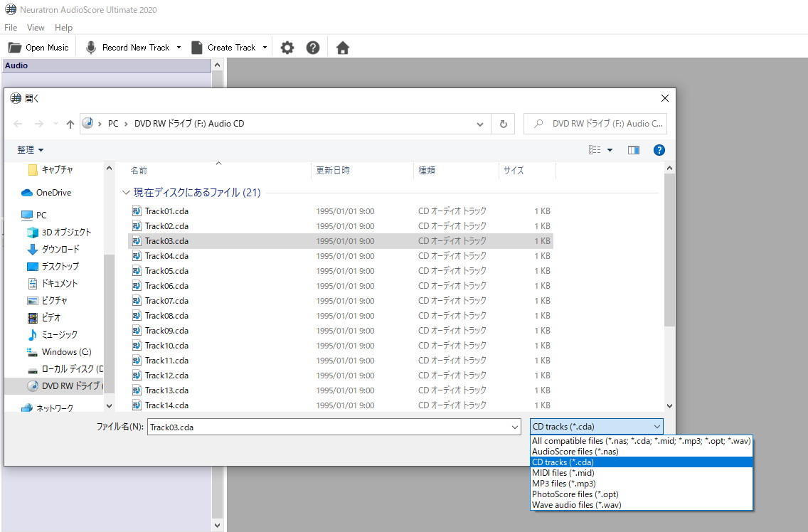
Task: Expand the Create Track dropdown arrow
Action: (265, 48)
